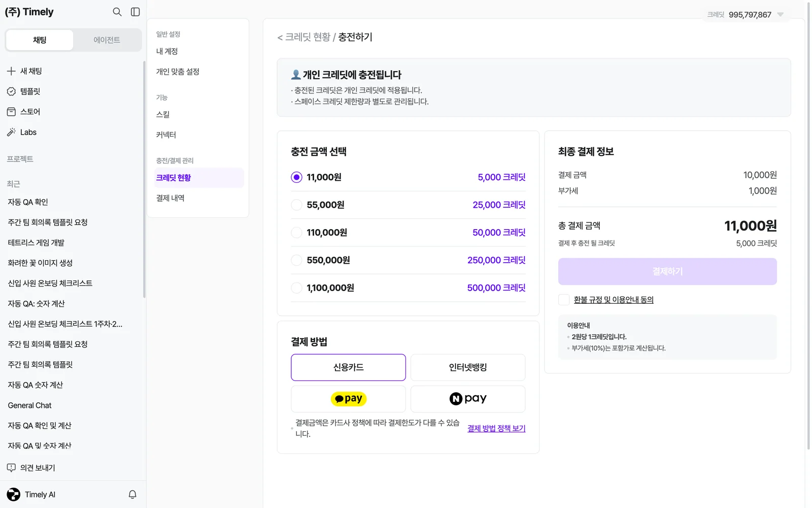Open 개인 맞춤 설정 menu item
Screen dimensions: 812x508
198,72
